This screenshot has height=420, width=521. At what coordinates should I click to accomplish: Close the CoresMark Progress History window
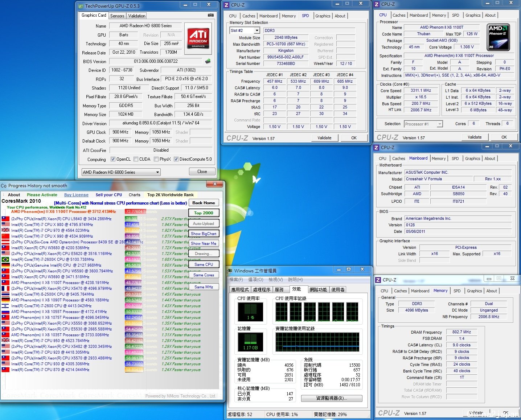(x=215, y=184)
